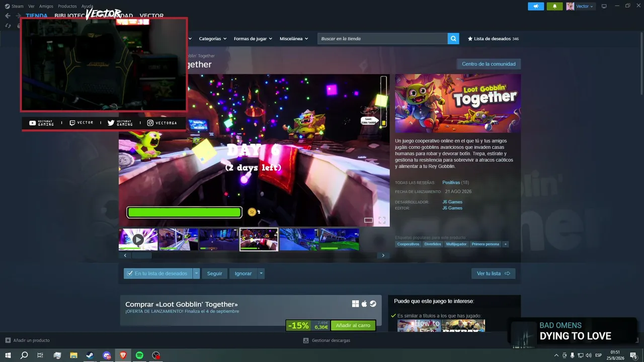The image size is (644, 362).
Task: Click the thumbnail strip horizontal scrollbar handle
Action: [141, 255]
